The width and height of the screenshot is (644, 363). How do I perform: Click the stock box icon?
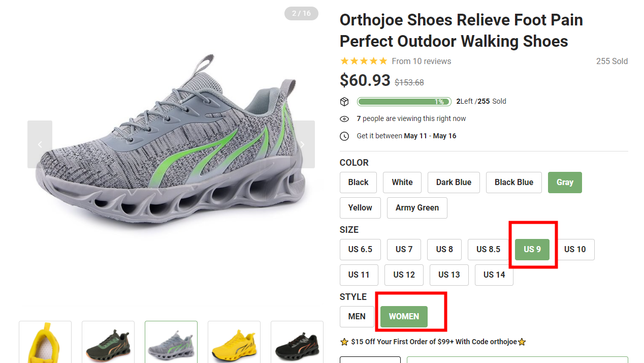click(344, 102)
